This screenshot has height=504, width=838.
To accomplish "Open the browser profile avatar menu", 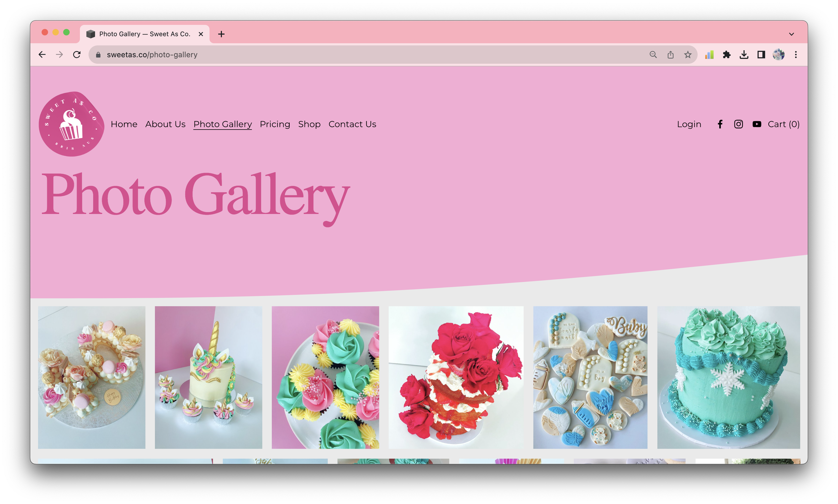I will pyautogui.click(x=778, y=54).
